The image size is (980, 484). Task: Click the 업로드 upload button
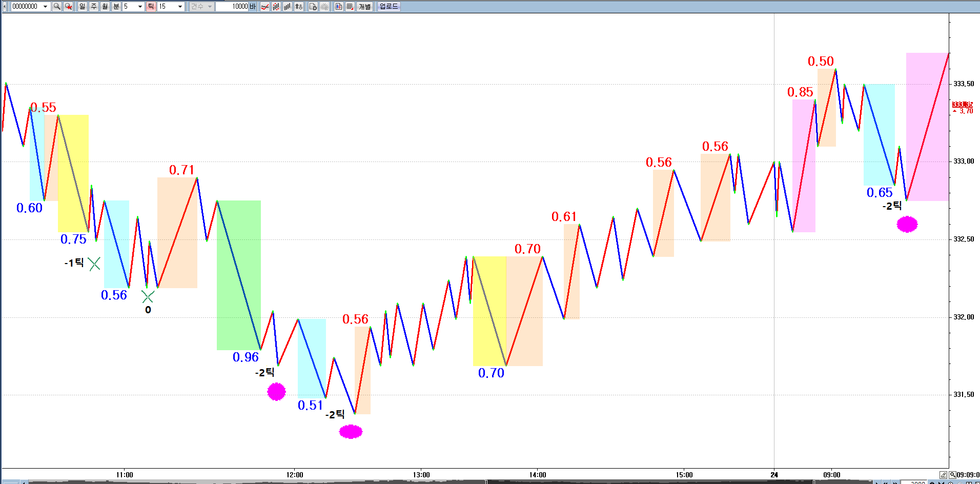click(x=389, y=7)
